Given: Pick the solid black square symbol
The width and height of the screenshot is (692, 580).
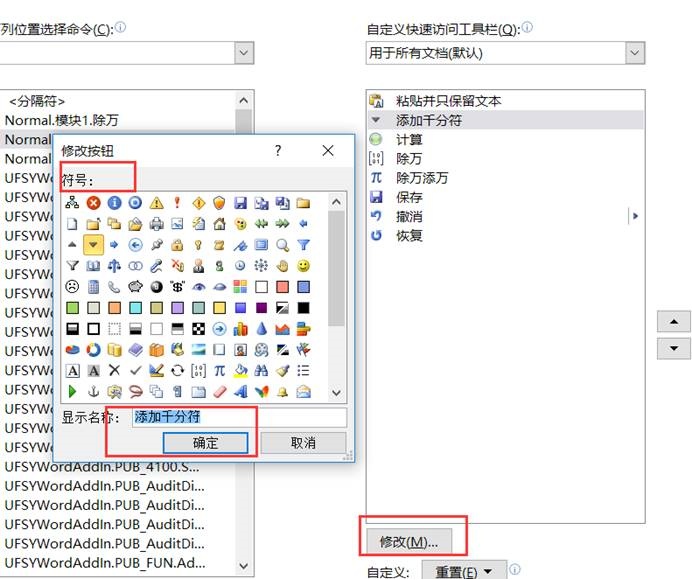Looking at the screenshot, I should pos(304,308).
